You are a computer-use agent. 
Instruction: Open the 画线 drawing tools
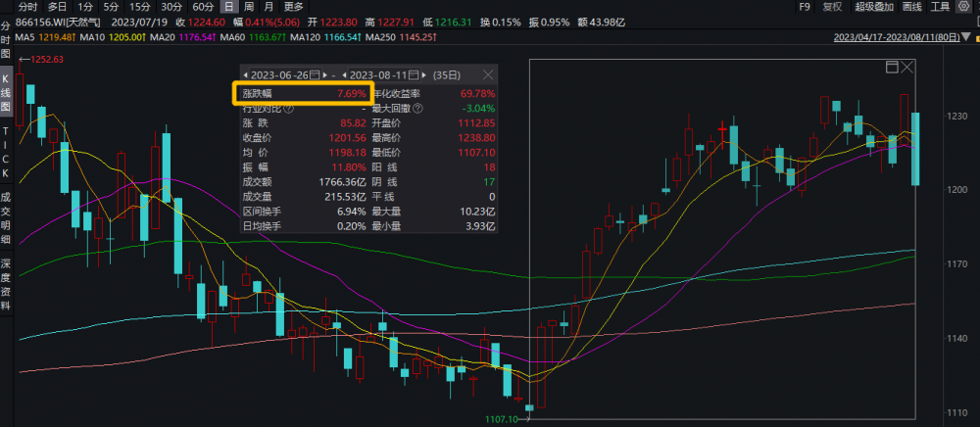tap(911, 7)
